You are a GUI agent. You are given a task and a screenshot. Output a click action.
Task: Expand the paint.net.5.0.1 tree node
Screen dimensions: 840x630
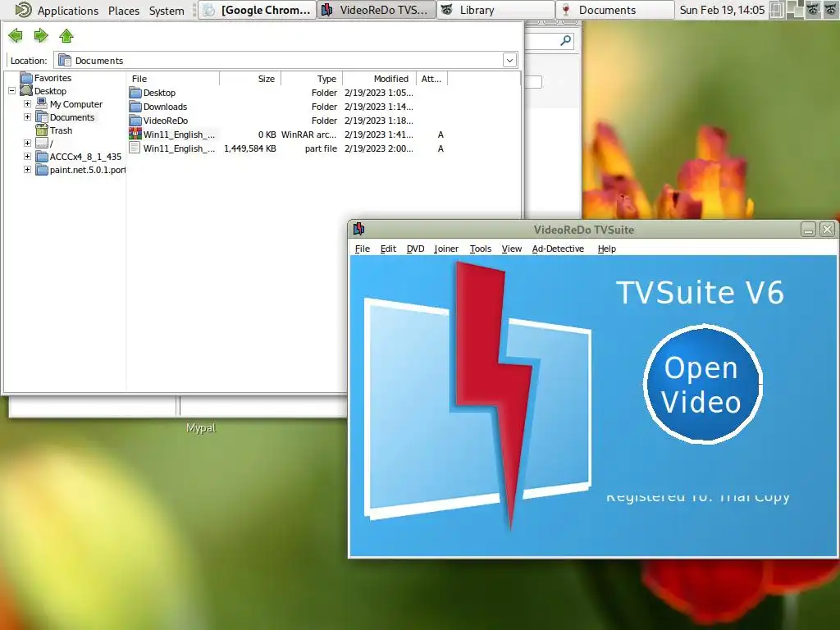tap(27, 169)
